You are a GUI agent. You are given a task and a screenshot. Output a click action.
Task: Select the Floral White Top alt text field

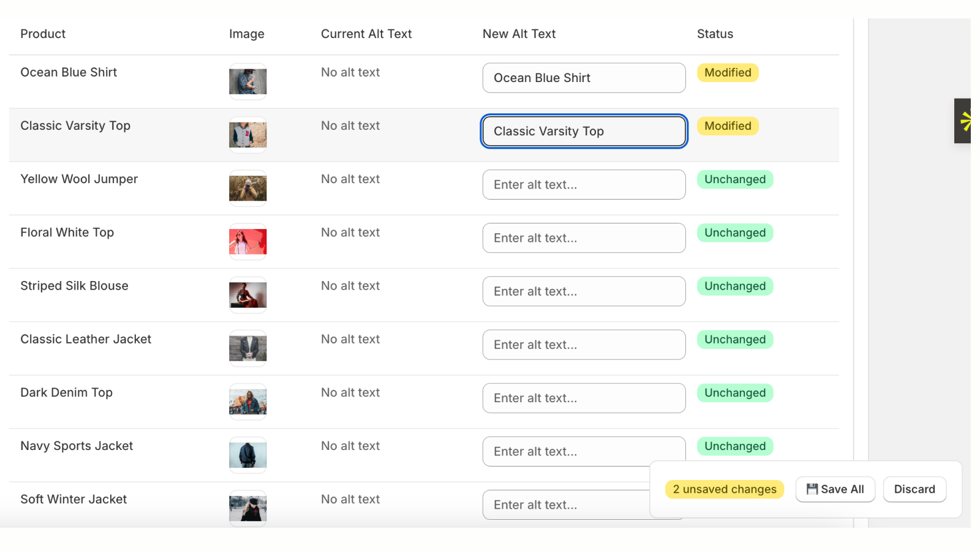click(584, 238)
